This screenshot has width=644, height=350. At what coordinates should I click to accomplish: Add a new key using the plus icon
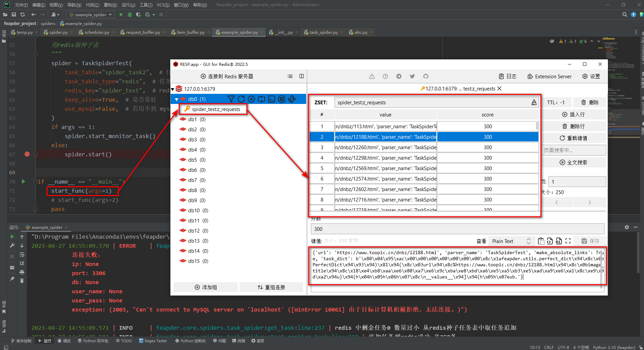coord(251,99)
